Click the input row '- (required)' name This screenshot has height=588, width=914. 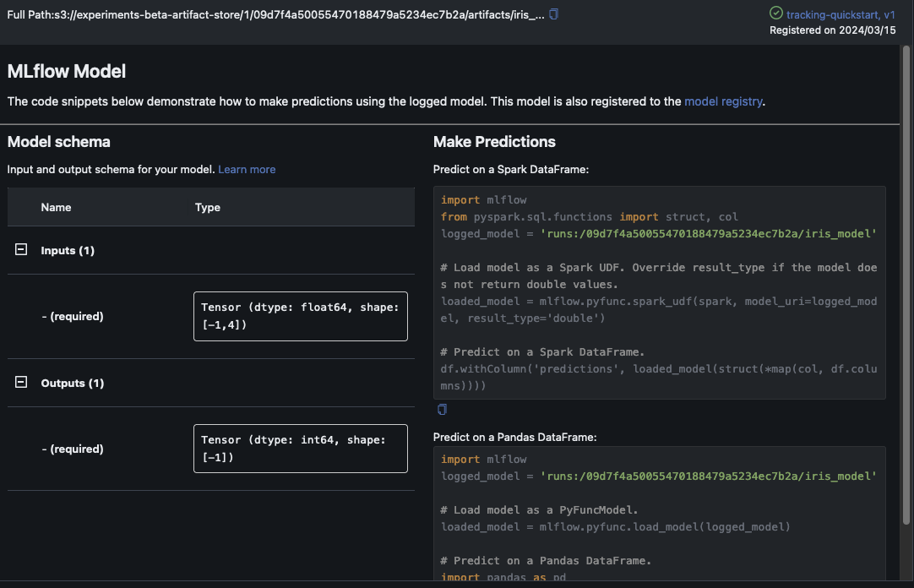[x=73, y=317]
